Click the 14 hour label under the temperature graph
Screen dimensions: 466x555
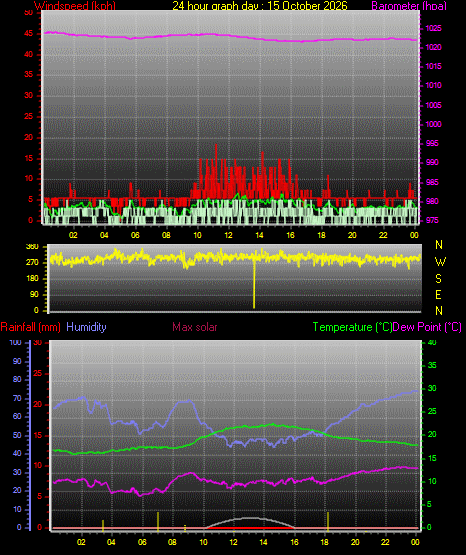(x=263, y=542)
